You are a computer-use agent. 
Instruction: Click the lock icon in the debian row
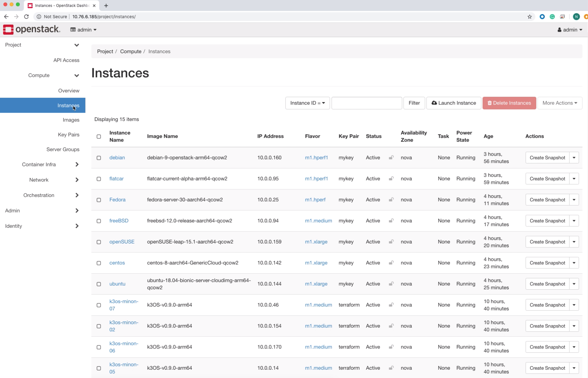click(391, 158)
